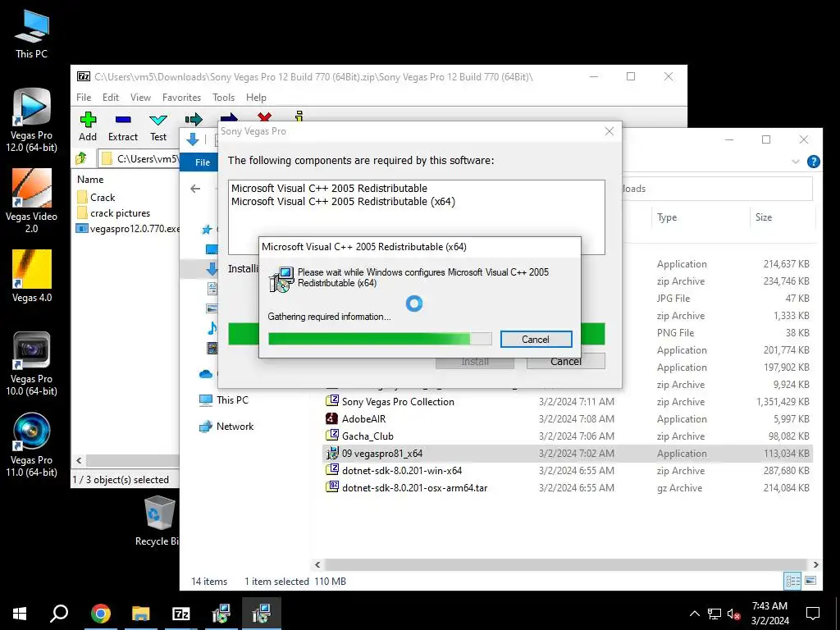Click Explorer horizontal scrollbar left arrow

click(317, 564)
